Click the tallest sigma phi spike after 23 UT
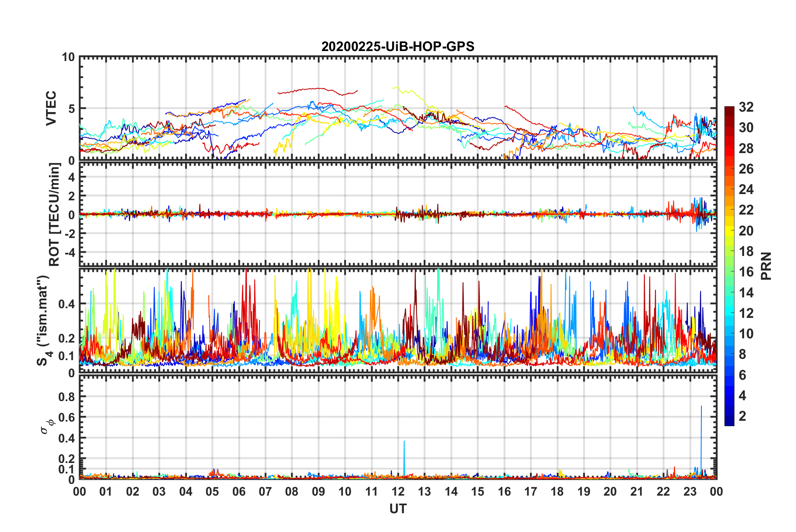This screenshot has height=532, width=796. [x=701, y=407]
